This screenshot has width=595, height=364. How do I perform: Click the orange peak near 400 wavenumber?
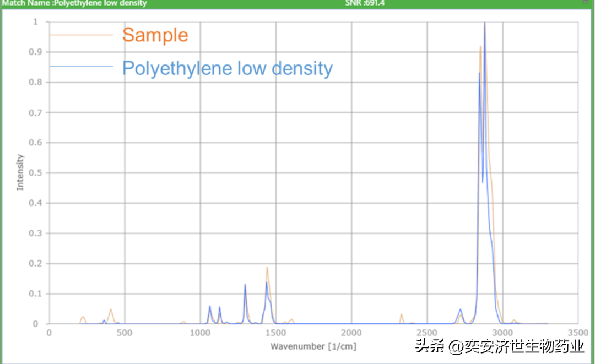[x=111, y=310]
